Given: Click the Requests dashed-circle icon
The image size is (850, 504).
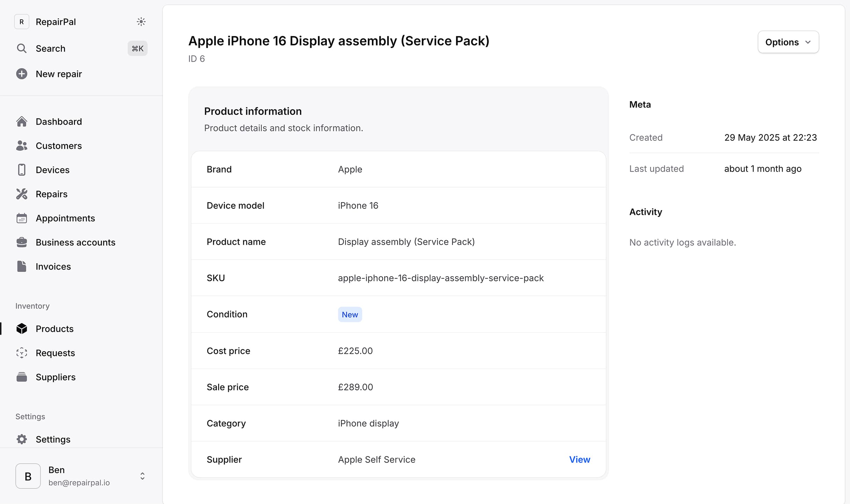Looking at the screenshot, I should [22, 353].
